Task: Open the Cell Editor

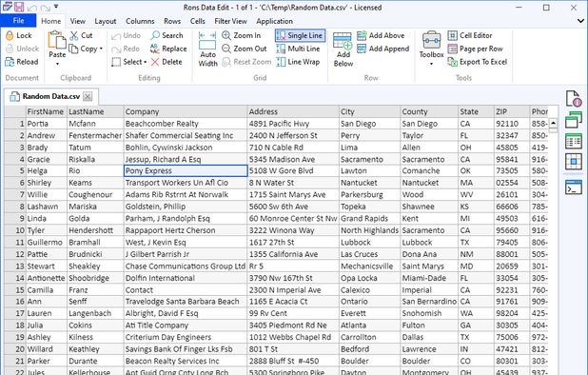Action: [470, 35]
